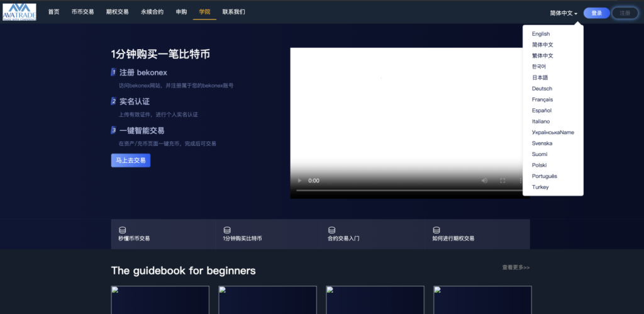Click coin icon above 秒懂币币交易
Screen dimensions: 644x314
click(x=123, y=230)
